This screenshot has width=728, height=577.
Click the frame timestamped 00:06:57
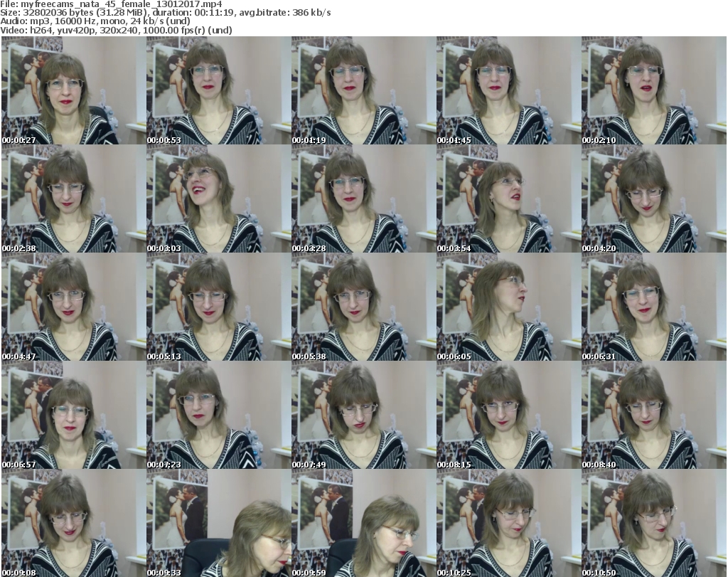(x=73, y=415)
